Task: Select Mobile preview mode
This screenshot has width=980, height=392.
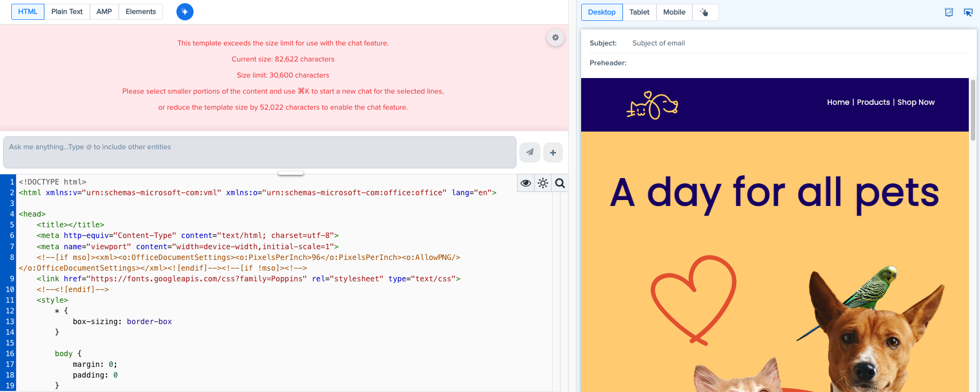Action: 674,12
